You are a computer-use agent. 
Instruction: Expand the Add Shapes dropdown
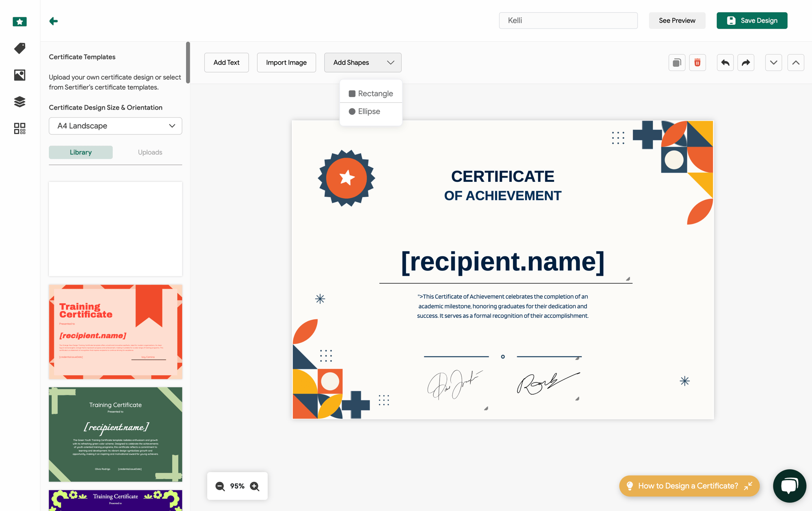362,62
